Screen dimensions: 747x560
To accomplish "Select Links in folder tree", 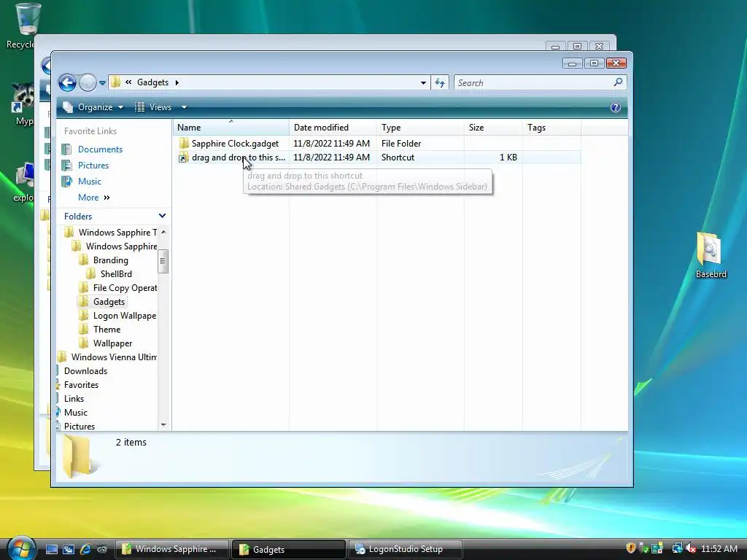I will click(74, 399).
